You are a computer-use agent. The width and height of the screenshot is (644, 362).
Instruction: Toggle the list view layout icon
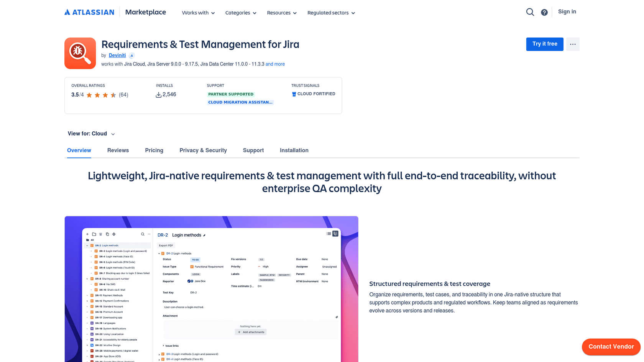click(x=329, y=233)
